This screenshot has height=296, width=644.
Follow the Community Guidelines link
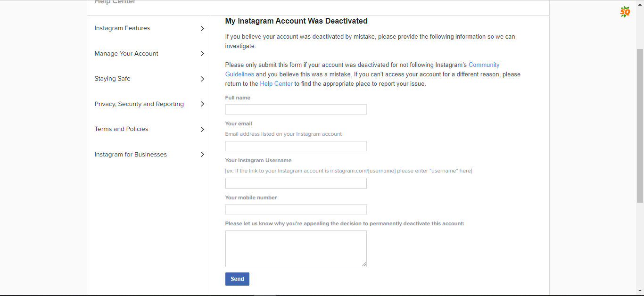(x=484, y=65)
